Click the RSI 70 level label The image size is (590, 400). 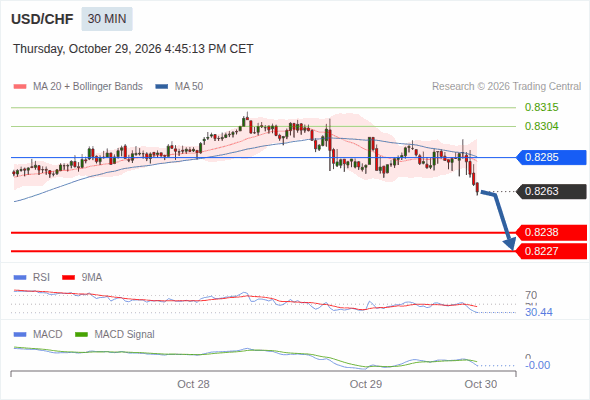(x=531, y=295)
